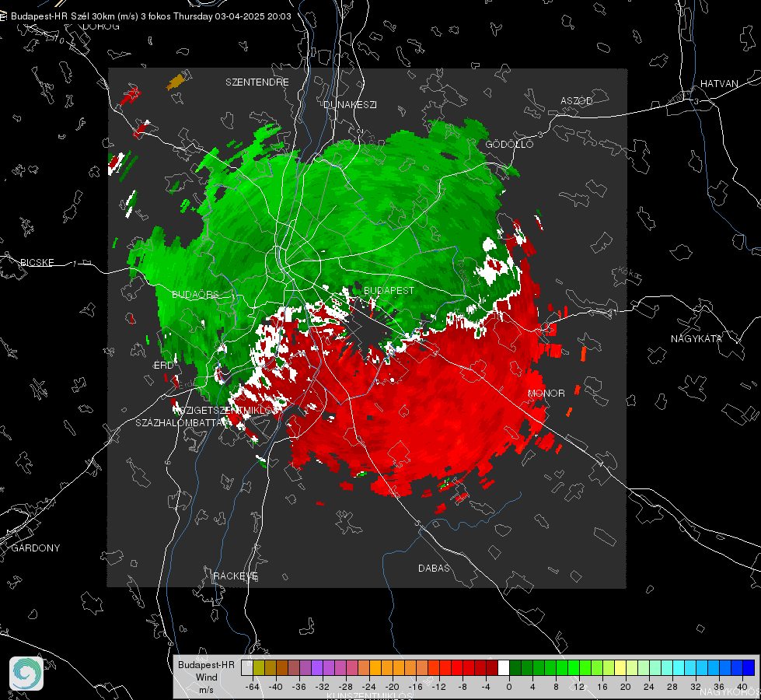Select the NAGYKATA label
Viewport: 761px width, 700px height.
click(696, 339)
